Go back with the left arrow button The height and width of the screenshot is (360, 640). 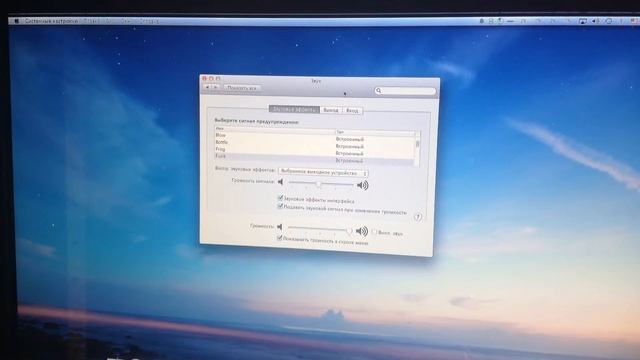point(207,87)
